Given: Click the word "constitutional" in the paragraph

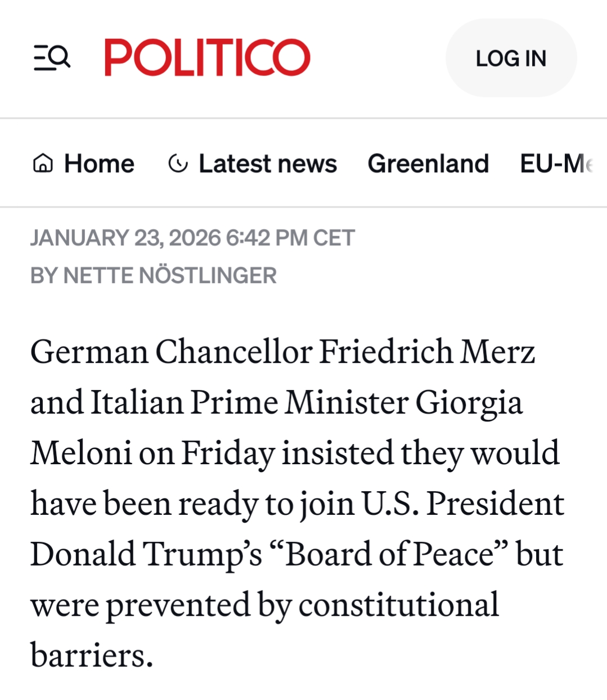Looking at the screenshot, I should pyautogui.click(x=398, y=605).
